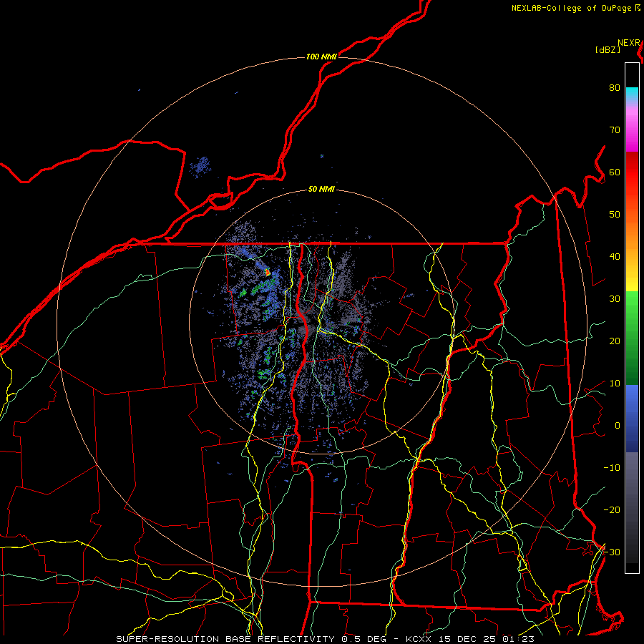Viewport: 644px width, 644px height.
Task: Click the SUPER-RESOLUTION BASE REFLECTIVITY product title
Action: 225,639
